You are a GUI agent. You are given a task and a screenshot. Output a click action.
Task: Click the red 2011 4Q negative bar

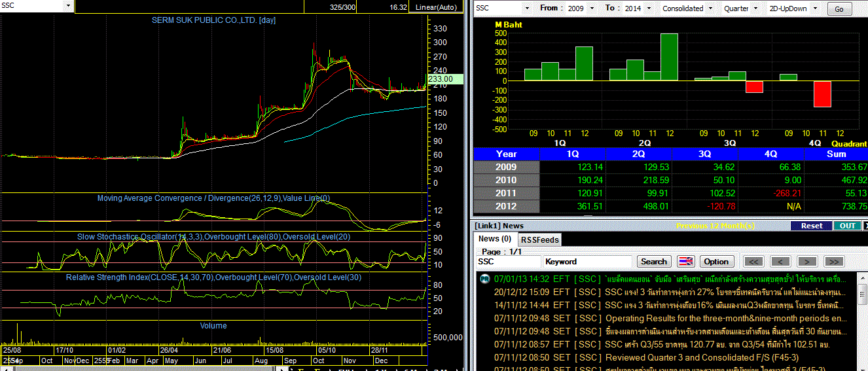click(x=822, y=94)
